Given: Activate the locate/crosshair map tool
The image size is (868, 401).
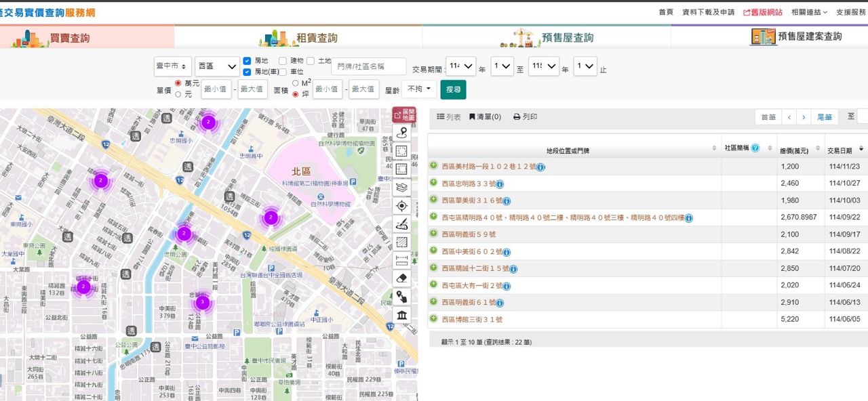Looking at the screenshot, I should pyautogui.click(x=401, y=206).
